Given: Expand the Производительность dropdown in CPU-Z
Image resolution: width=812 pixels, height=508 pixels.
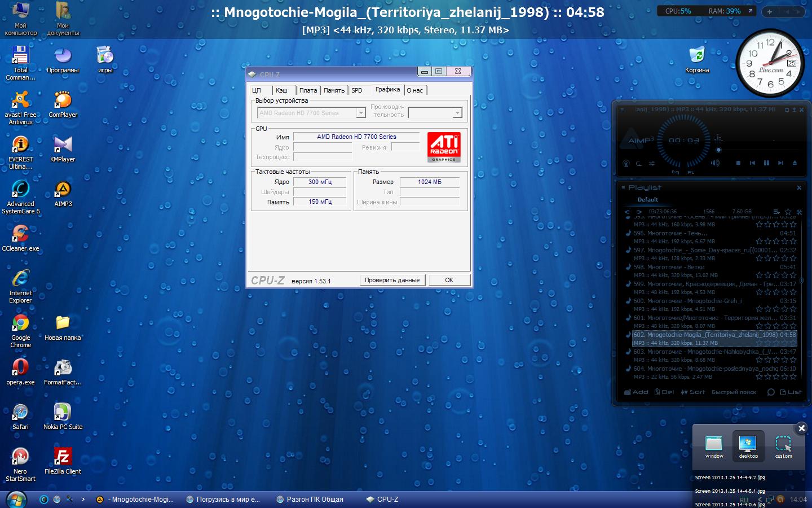Looking at the screenshot, I should pyautogui.click(x=457, y=113).
